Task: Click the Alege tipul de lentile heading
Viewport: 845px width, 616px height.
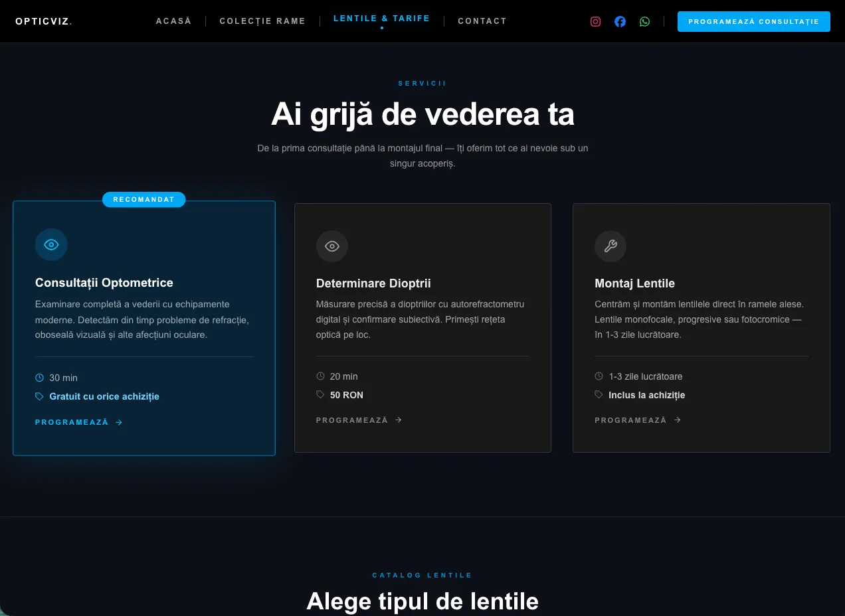Action: 423,601
